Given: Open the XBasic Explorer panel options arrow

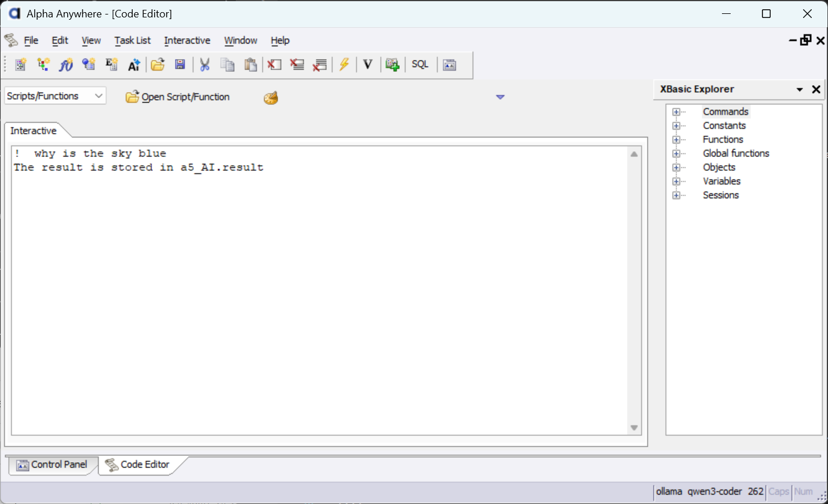Looking at the screenshot, I should pyautogui.click(x=800, y=90).
